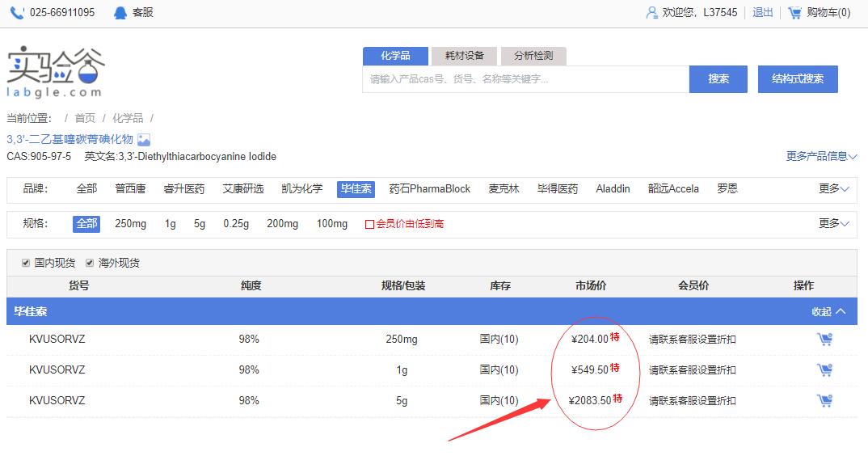
Task: Expand 更多产品信息 details
Action: pos(821,156)
